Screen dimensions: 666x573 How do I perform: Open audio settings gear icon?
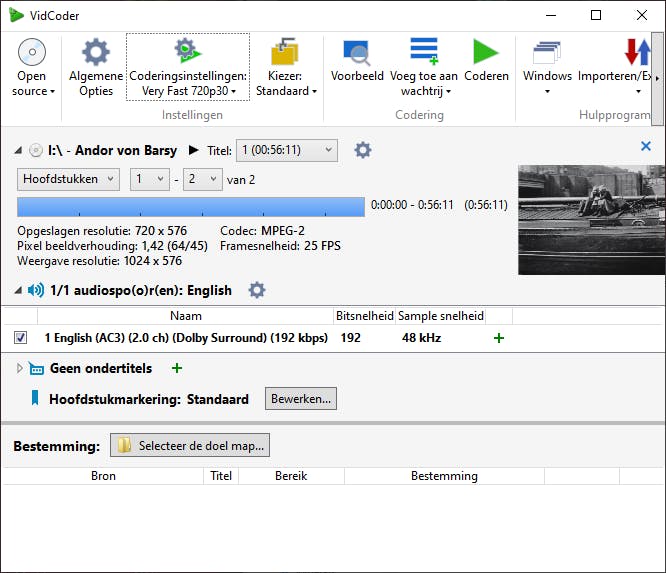point(257,291)
